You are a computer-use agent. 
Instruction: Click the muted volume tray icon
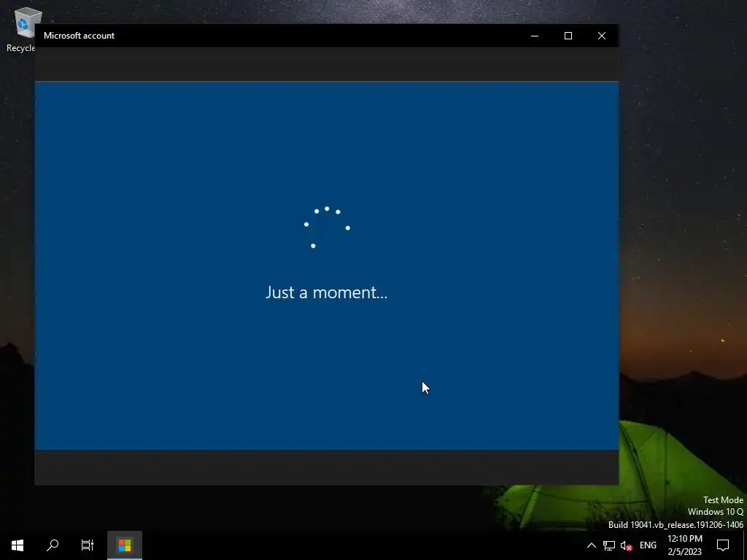(626, 545)
